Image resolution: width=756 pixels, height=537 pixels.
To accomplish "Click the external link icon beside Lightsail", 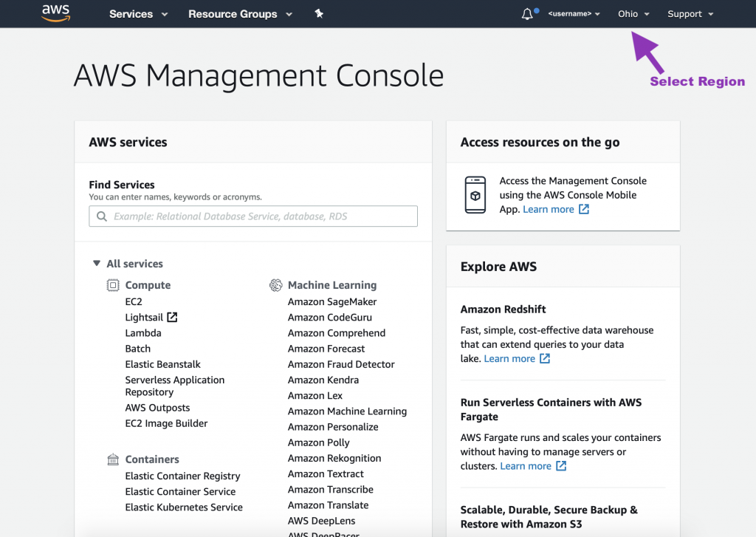I will (x=172, y=318).
